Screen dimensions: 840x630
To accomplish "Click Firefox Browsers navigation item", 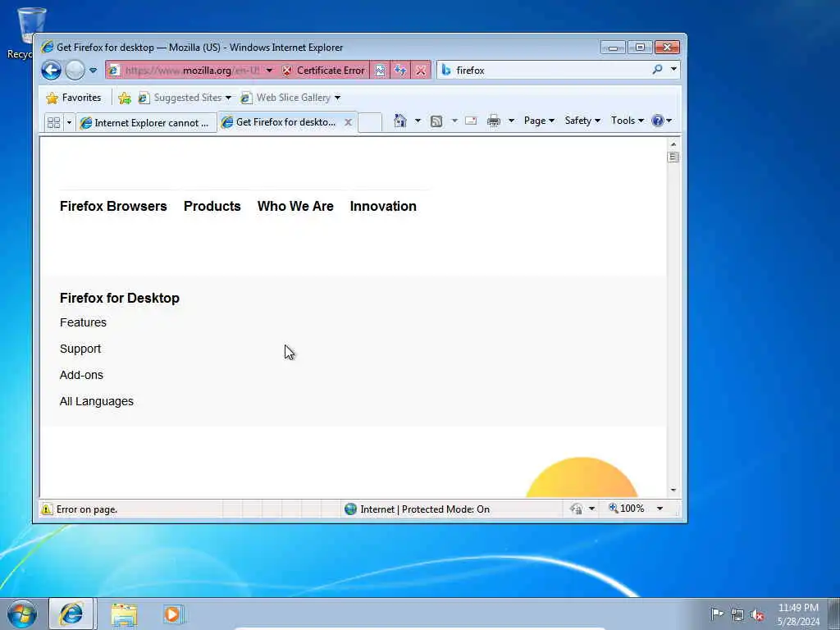I will click(113, 206).
